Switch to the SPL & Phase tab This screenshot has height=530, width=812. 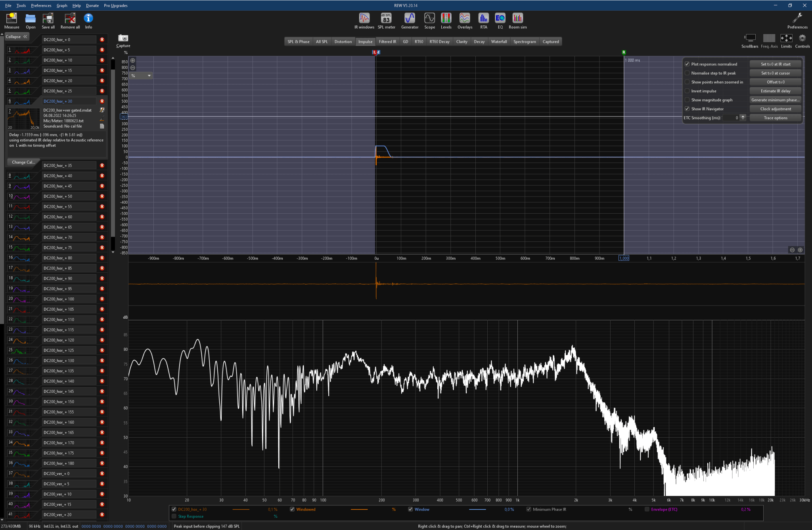pyautogui.click(x=298, y=42)
